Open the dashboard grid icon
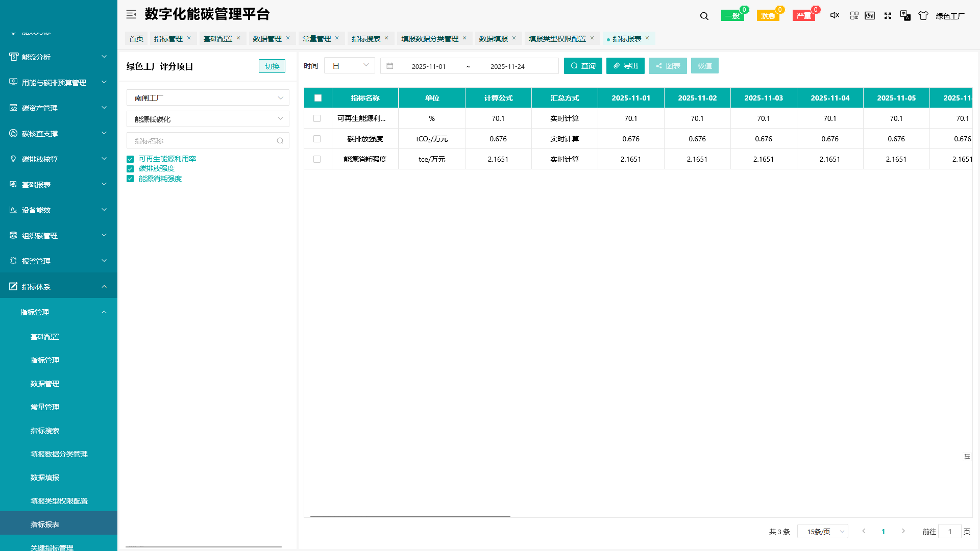 (x=854, y=16)
